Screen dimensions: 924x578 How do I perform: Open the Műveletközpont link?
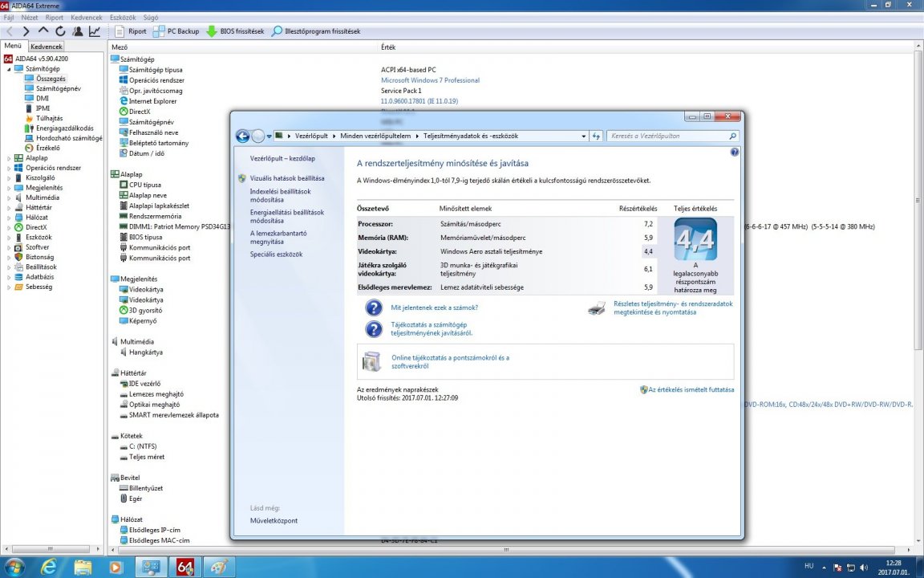274,521
